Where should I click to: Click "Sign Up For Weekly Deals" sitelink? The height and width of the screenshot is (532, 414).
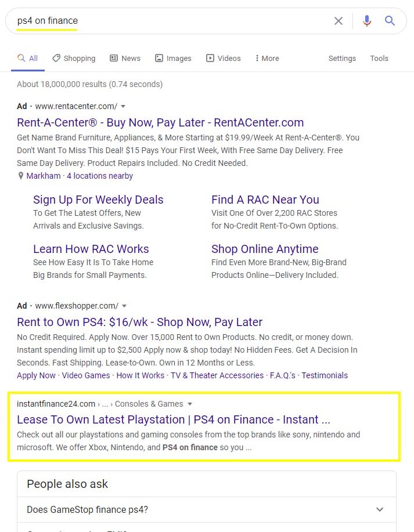[x=98, y=200]
